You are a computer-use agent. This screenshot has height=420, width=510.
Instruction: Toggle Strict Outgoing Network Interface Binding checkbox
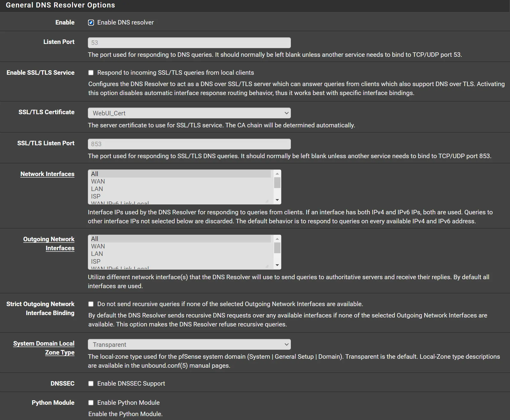(x=91, y=304)
